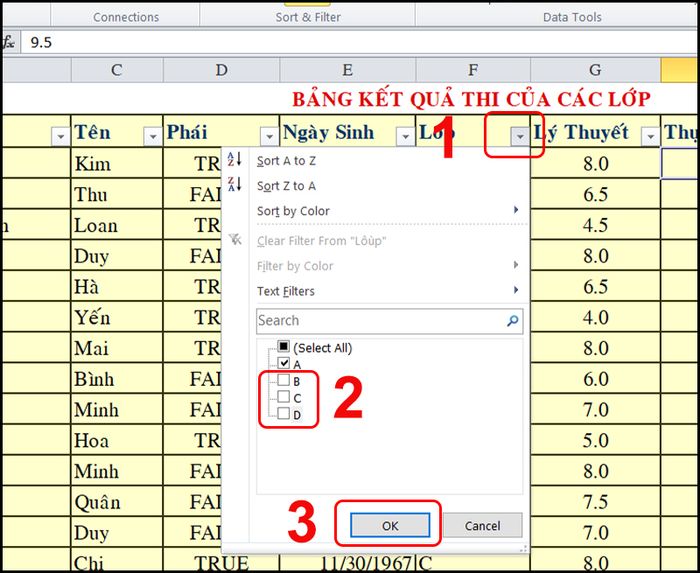Click the magnifier icon in Search box

point(512,320)
